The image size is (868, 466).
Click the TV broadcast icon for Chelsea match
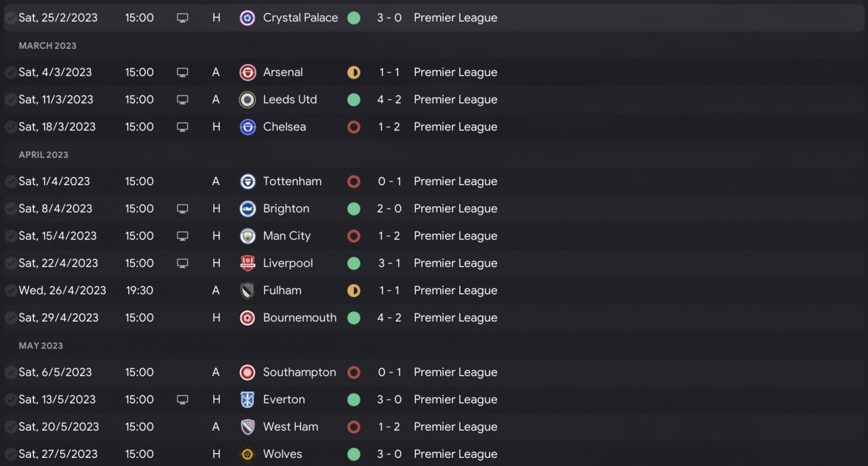(182, 127)
